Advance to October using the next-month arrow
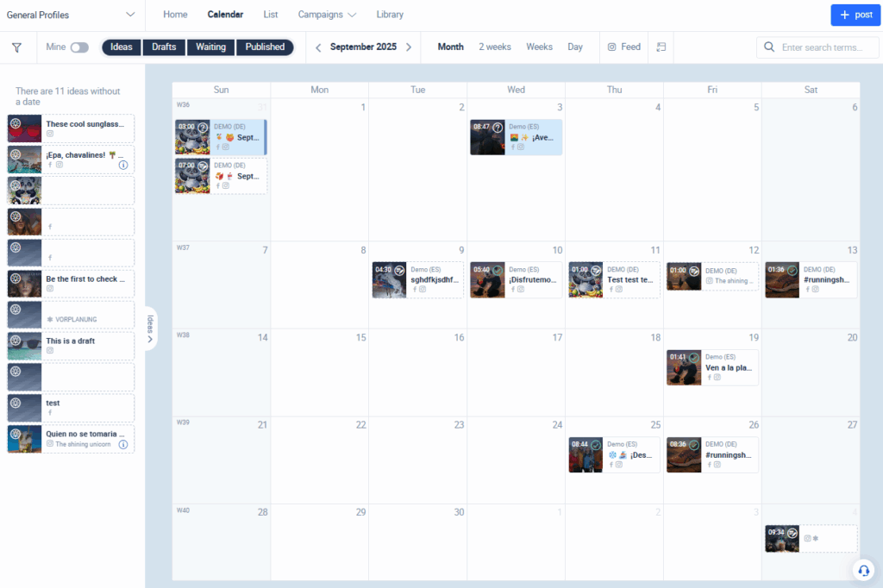Image resolution: width=883 pixels, height=588 pixels. [x=409, y=47]
